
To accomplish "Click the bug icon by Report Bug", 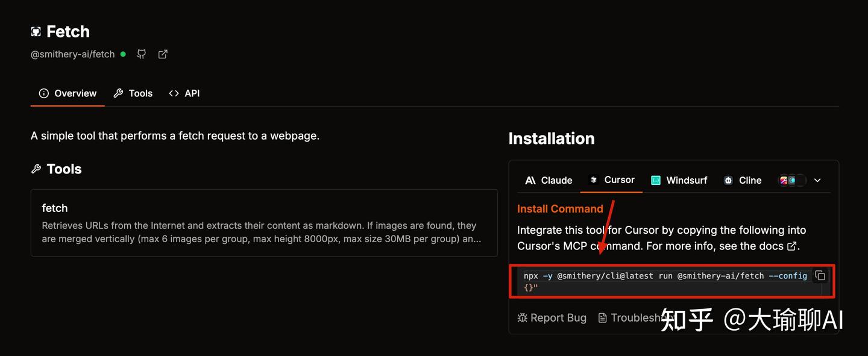I will click(523, 317).
